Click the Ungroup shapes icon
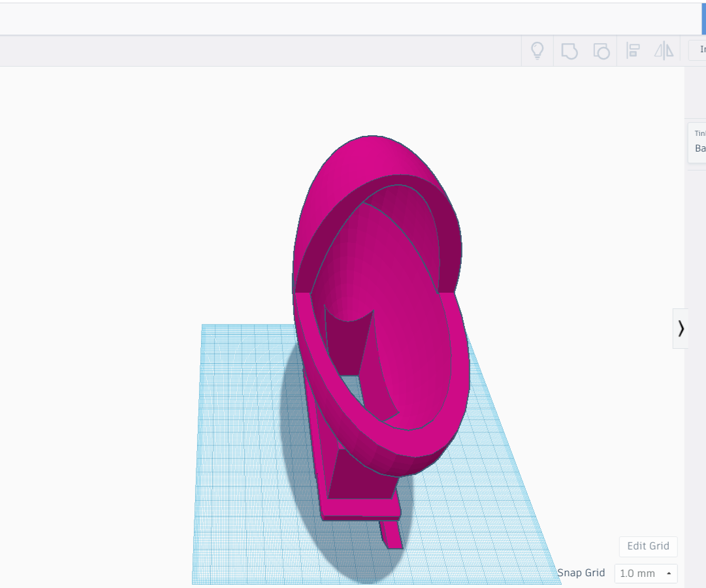The image size is (706, 588). 602,51
